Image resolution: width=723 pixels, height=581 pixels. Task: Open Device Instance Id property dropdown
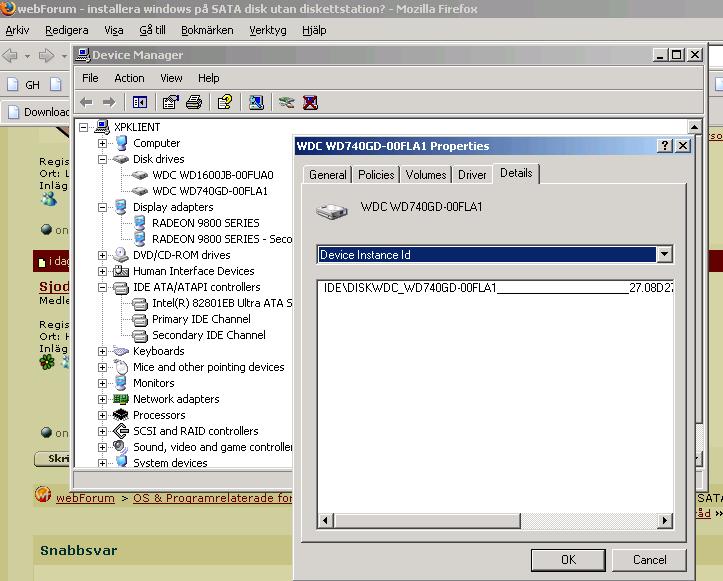coord(664,254)
